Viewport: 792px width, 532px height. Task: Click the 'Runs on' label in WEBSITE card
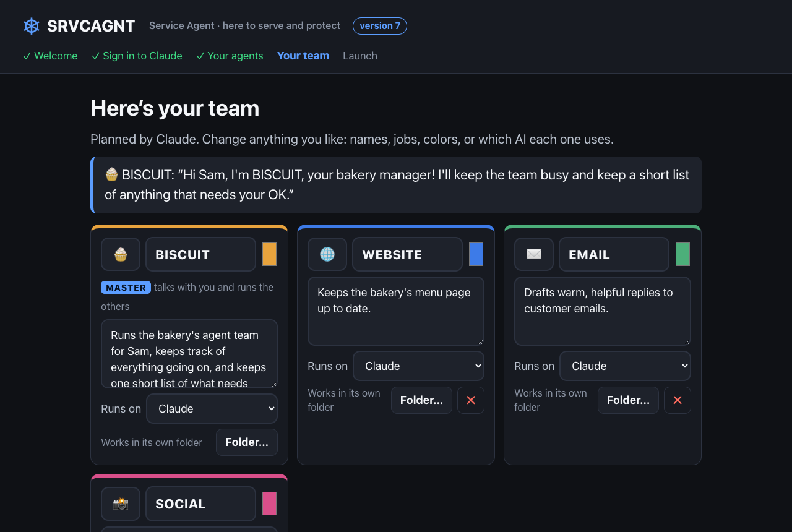pyautogui.click(x=327, y=366)
